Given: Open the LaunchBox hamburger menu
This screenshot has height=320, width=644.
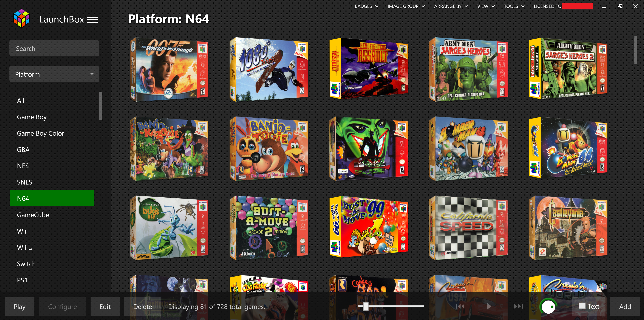Looking at the screenshot, I should click(92, 20).
